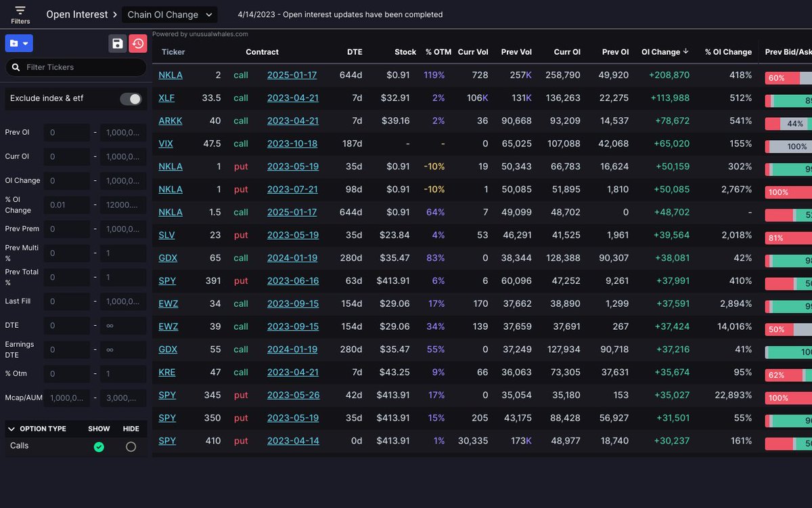Click the KRE 62% bid/ask bar
This screenshot has height=508, width=812.
788,375
